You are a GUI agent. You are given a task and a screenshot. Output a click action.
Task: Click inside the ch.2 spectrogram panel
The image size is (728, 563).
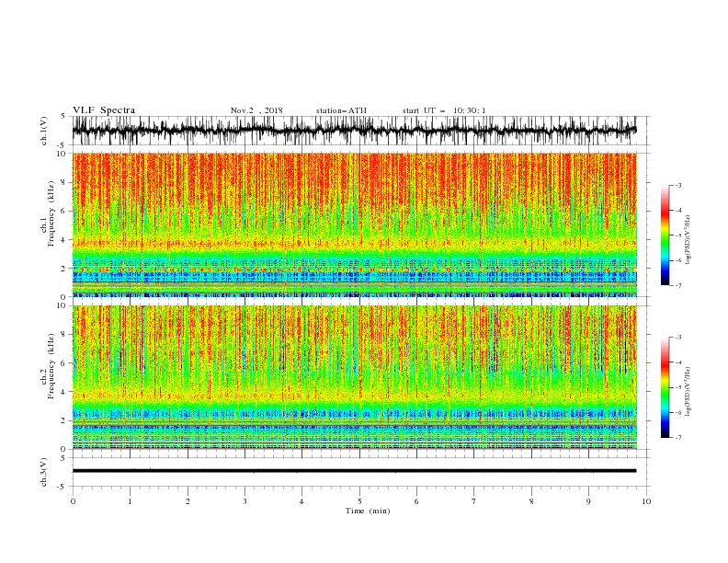(354, 377)
